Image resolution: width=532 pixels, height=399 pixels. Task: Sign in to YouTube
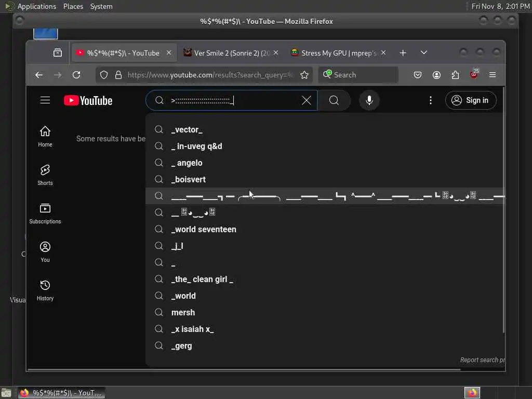471,100
